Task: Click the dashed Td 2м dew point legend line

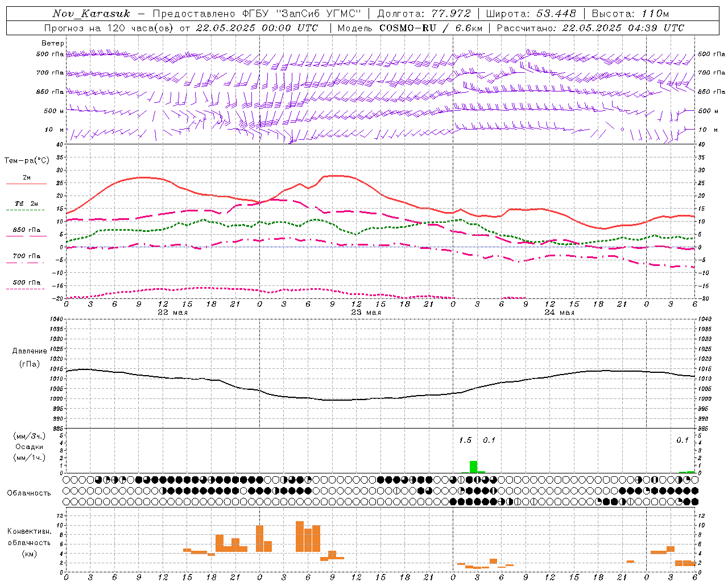Action: [26, 210]
